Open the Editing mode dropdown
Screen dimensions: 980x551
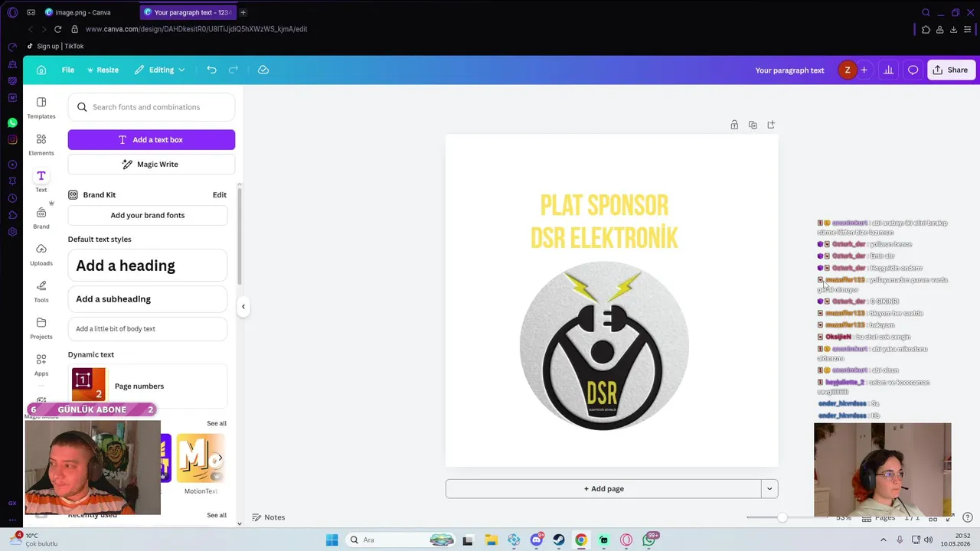click(x=160, y=70)
